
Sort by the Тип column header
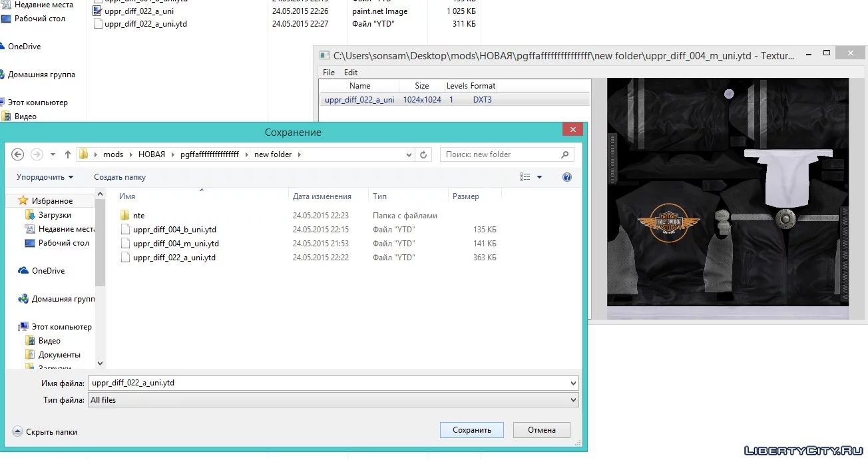click(379, 196)
